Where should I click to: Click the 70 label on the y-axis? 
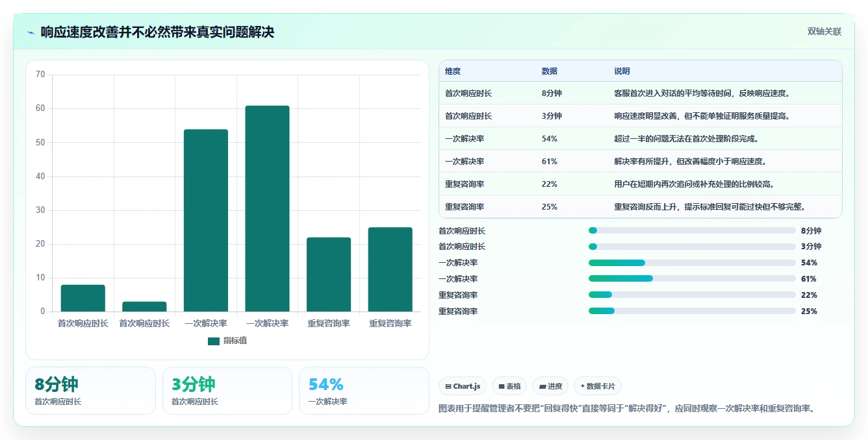point(40,75)
